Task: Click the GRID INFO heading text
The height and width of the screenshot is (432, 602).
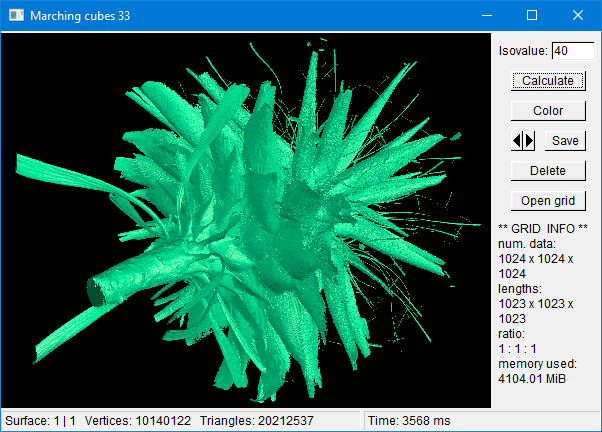Action: click(543, 229)
